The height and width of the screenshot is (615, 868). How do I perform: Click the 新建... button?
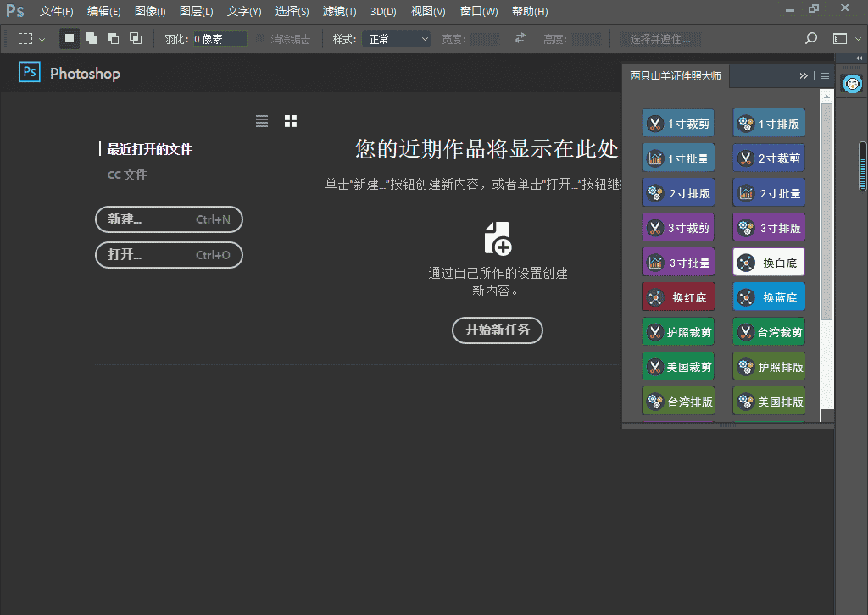tap(169, 219)
